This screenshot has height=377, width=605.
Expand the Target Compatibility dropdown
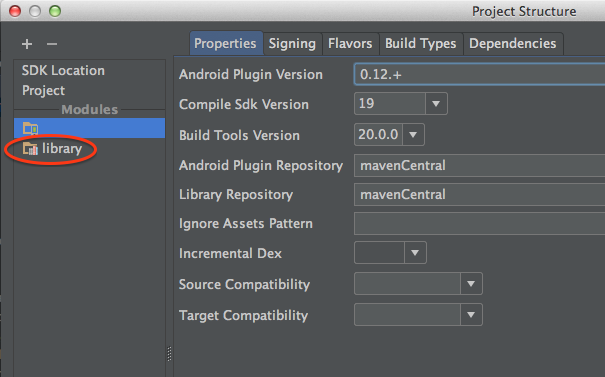(471, 315)
